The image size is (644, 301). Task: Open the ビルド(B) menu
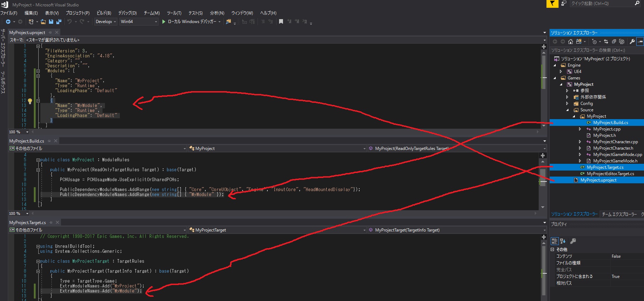pyautogui.click(x=104, y=13)
